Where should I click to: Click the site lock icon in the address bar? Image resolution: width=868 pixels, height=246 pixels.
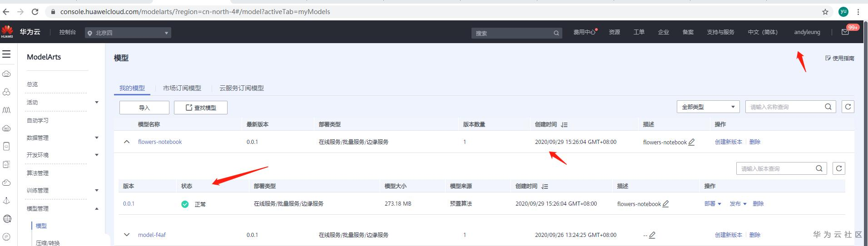pyautogui.click(x=53, y=12)
